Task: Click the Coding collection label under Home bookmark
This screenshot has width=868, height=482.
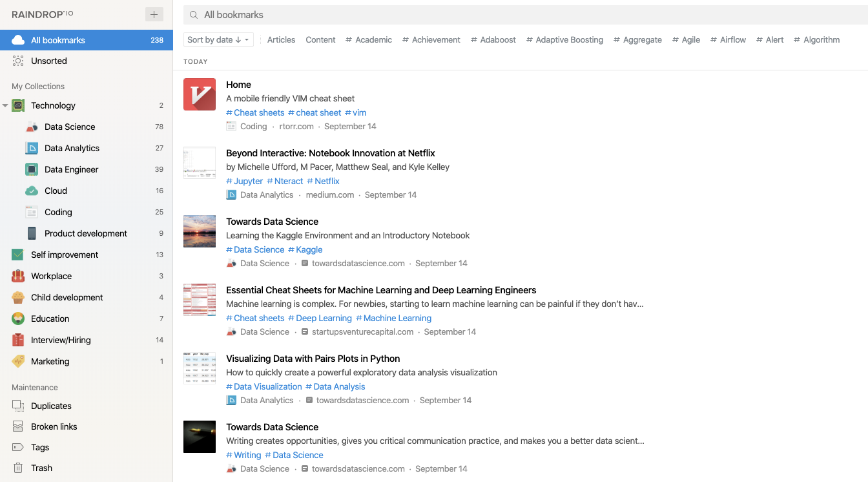Action: [254, 126]
